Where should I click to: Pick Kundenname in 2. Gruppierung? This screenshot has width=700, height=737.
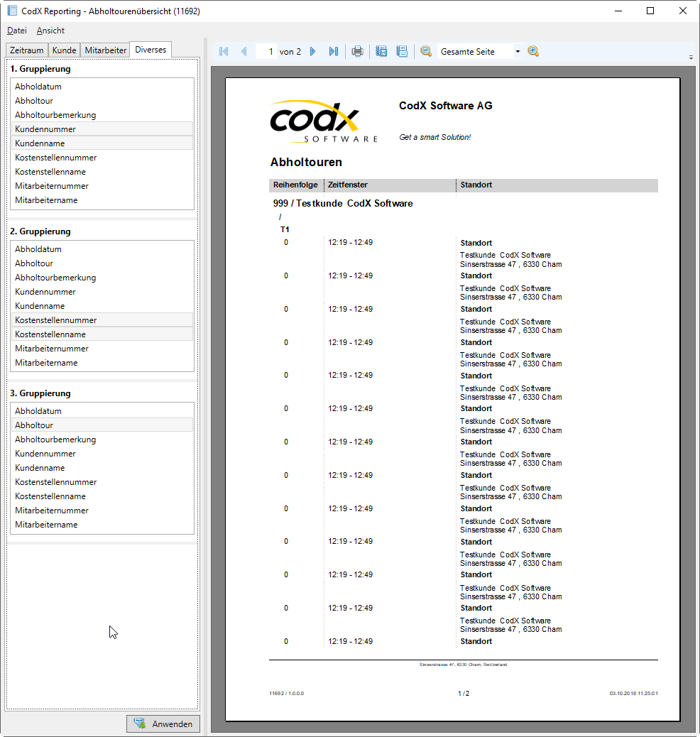(x=102, y=305)
